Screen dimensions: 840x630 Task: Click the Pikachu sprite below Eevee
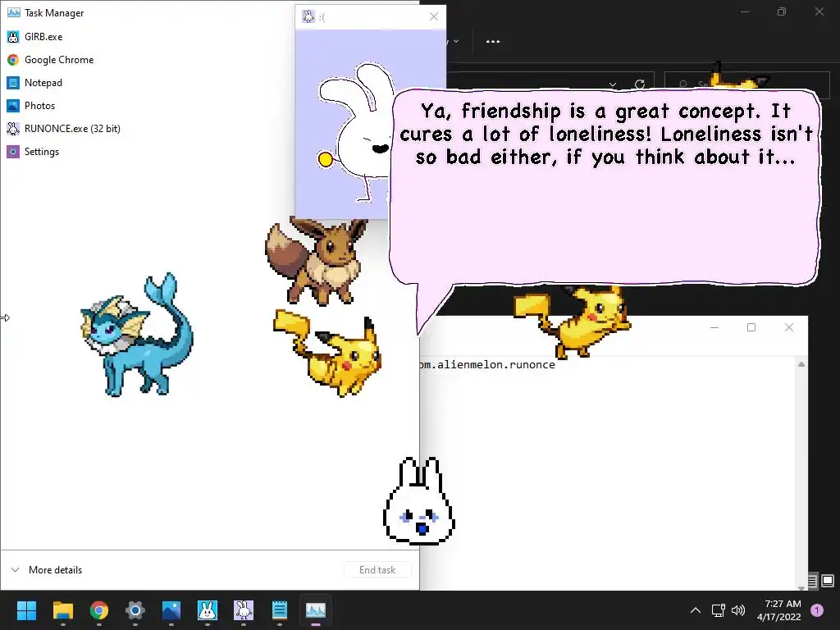point(328,353)
